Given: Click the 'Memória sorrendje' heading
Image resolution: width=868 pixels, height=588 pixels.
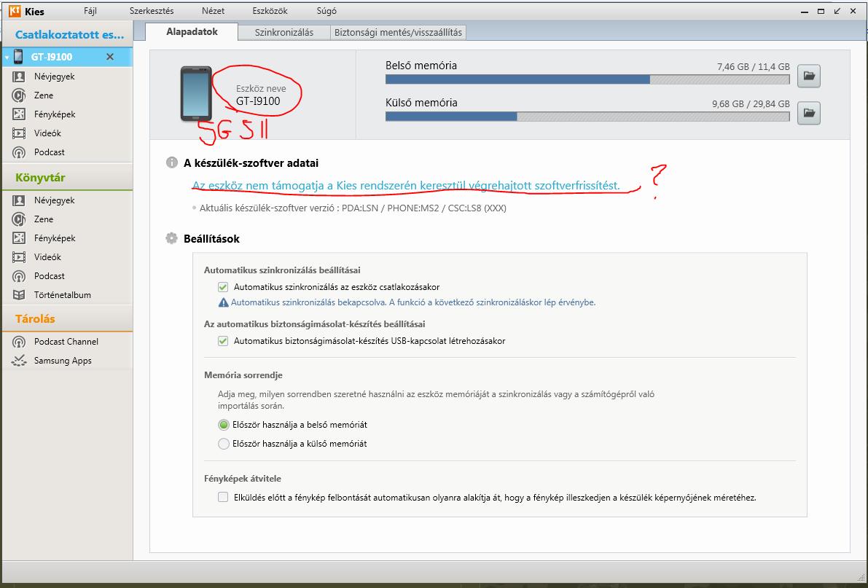Looking at the screenshot, I should [x=243, y=375].
